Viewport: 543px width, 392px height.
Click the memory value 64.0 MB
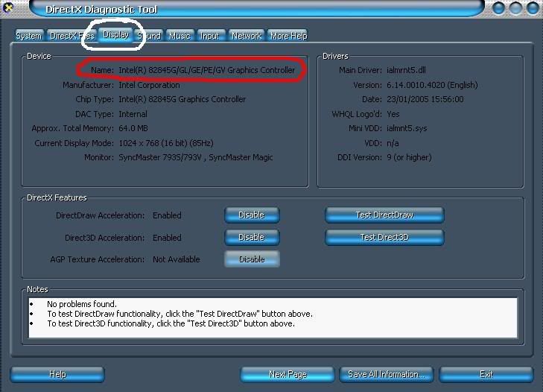tap(133, 128)
